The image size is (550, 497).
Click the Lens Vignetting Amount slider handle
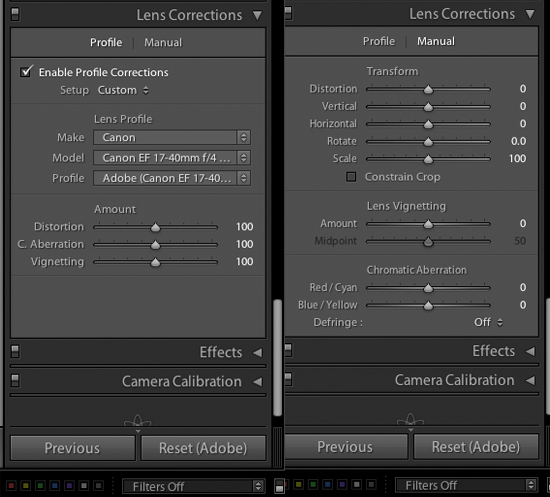(x=428, y=224)
